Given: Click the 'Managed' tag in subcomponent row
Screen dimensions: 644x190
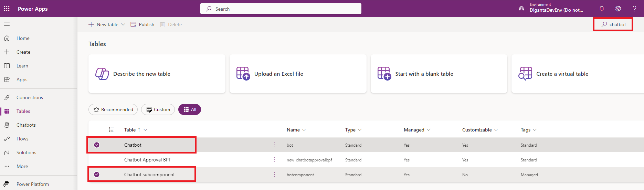Looking at the screenshot, I should 529,175.
